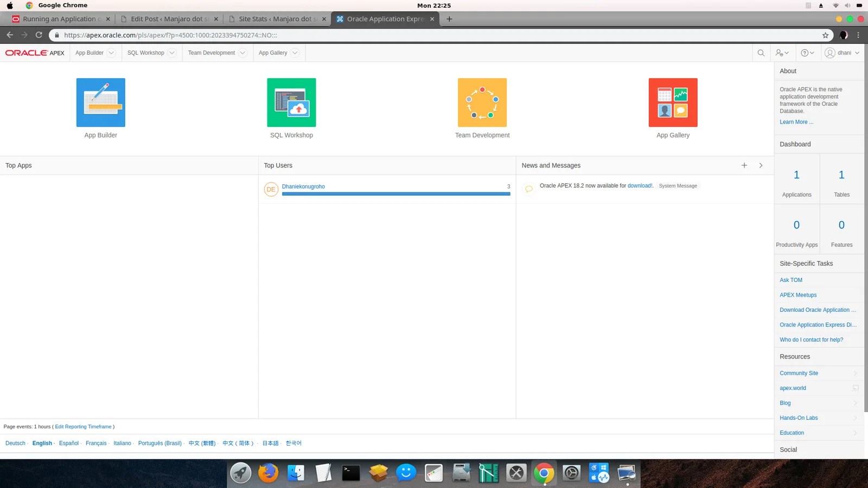This screenshot has height=488, width=868.
Task: Close the Oracle Application Express tab
Action: (432, 19)
